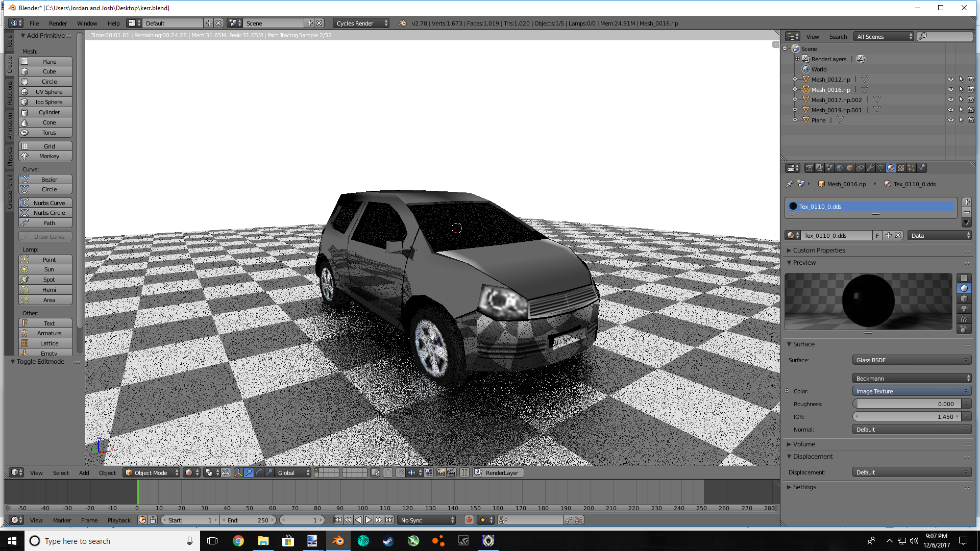The height and width of the screenshot is (551, 980).
Task: Open the Particles properties tab
Action: (x=911, y=168)
